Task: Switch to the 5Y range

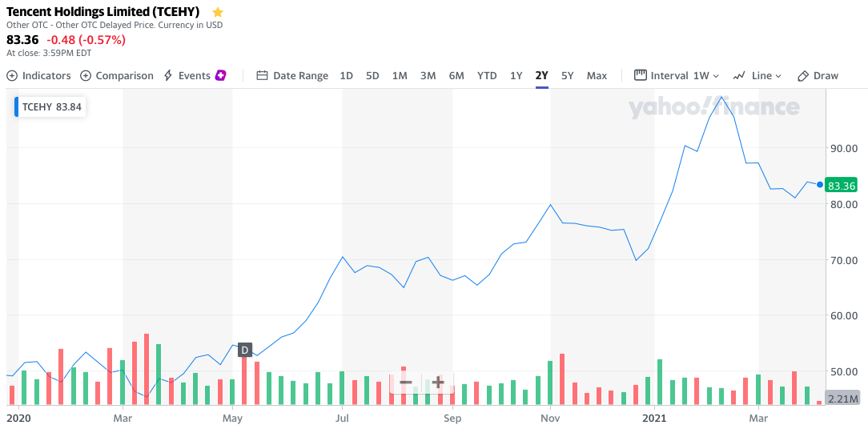Action: 568,76
